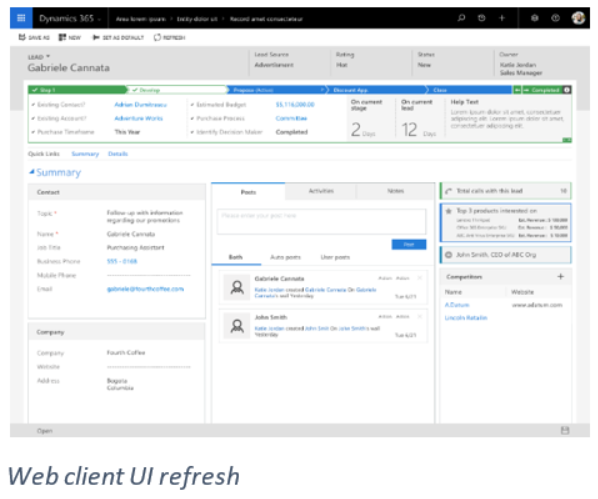Open Total calls with this lead card
598x499 pixels.
pyautogui.click(x=506, y=191)
